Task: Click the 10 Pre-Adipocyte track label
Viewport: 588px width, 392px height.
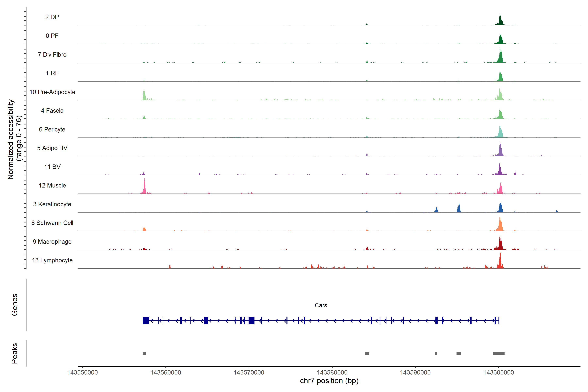Action: [x=52, y=92]
